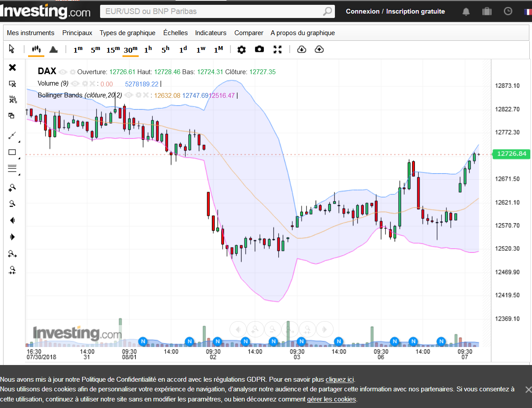
Task: Open the cliquez ici privacy link
Action: 340,379
